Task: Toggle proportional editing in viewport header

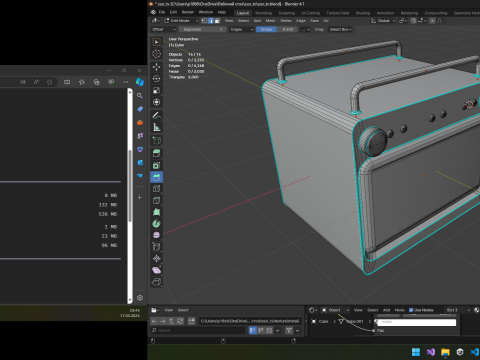Action: (x=432, y=21)
